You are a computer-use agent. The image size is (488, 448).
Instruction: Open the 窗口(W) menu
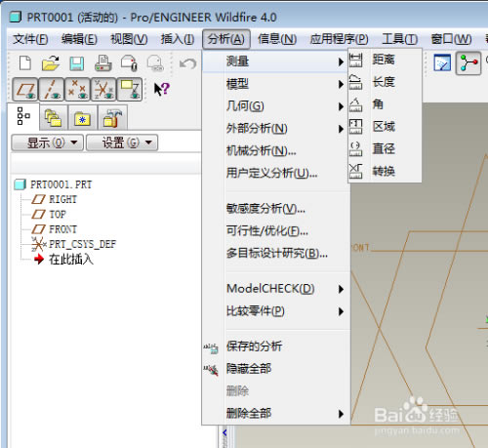tap(451, 39)
